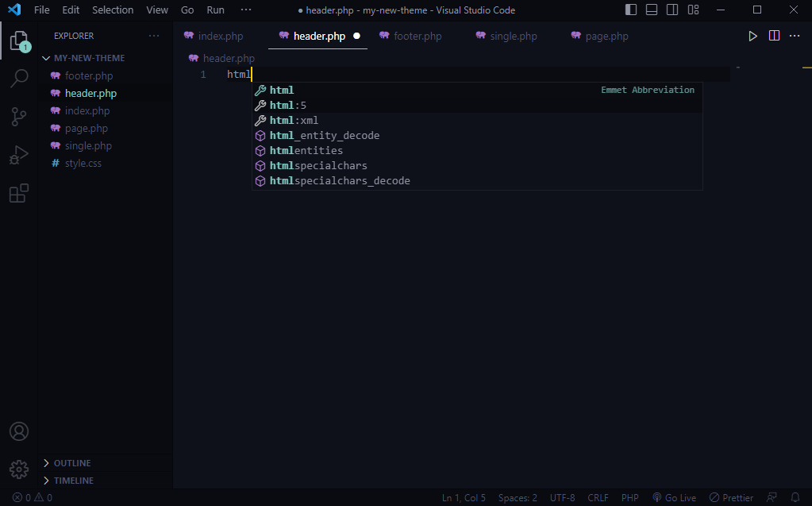
Task: Click Ln 1, Col 5 cursor position
Action: pos(464,498)
